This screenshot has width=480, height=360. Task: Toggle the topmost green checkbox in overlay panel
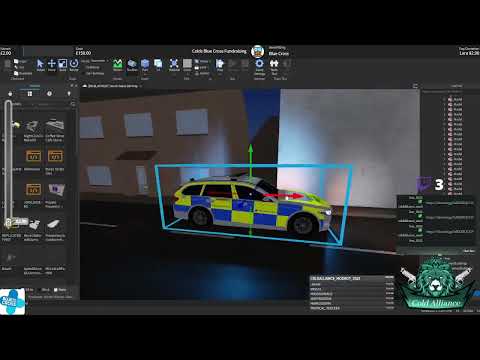tap(420, 202)
